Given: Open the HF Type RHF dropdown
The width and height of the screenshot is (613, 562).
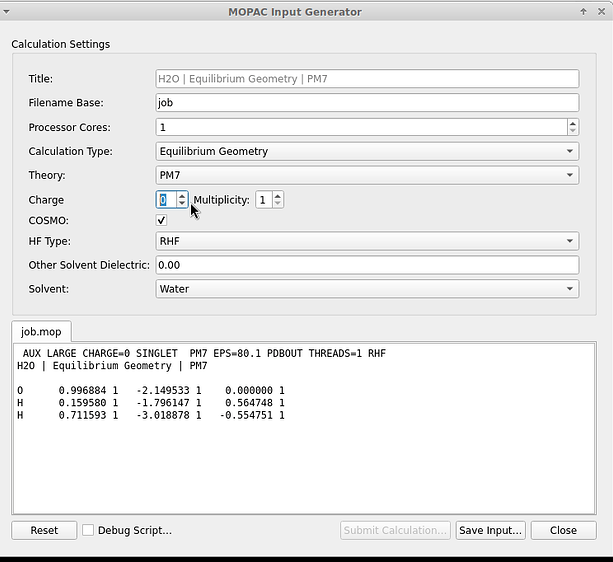Looking at the screenshot, I should tap(367, 241).
